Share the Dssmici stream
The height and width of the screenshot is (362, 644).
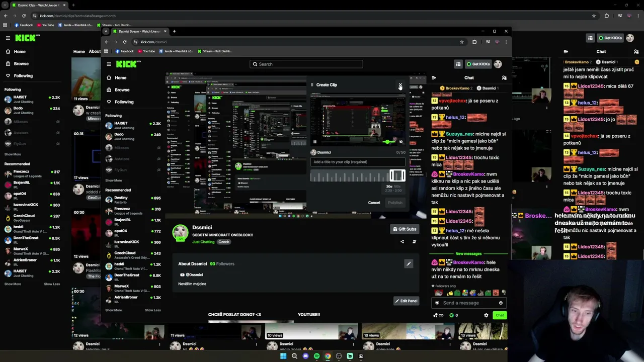[x=402, y=242]
